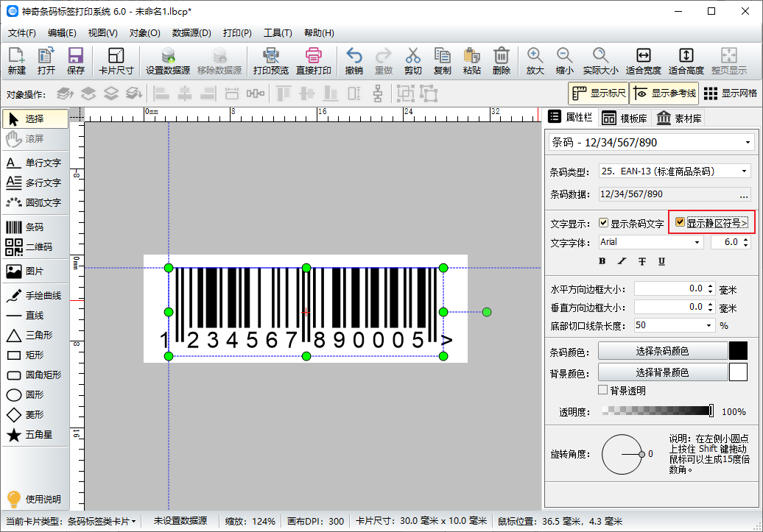Click the 设置数据源 toolbar icon

(167, 61)
